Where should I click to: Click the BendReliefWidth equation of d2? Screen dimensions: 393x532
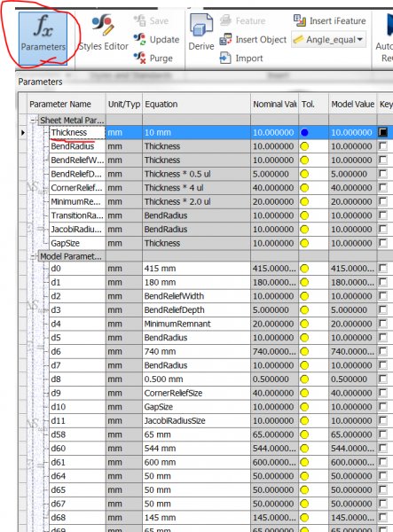pos(197,296)
